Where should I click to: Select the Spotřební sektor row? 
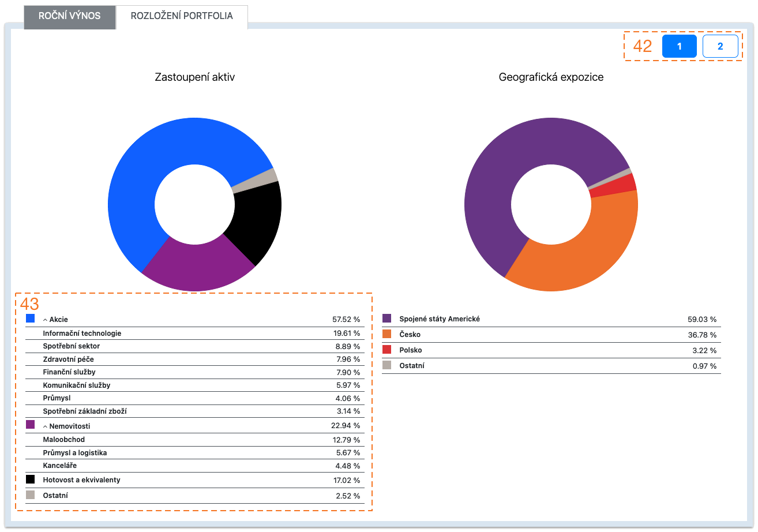coord(195,346)
